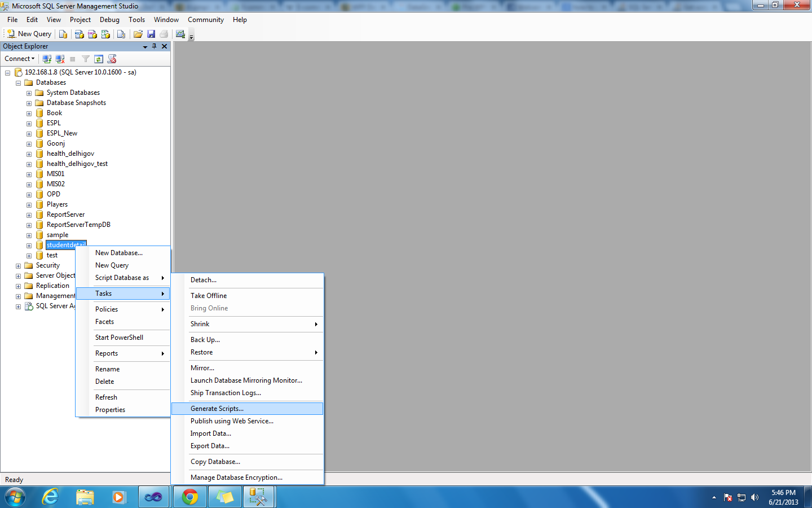This screenshot has height=508, width=812.
Task: Select Properties in the context menu
Action: pos(123,410)
